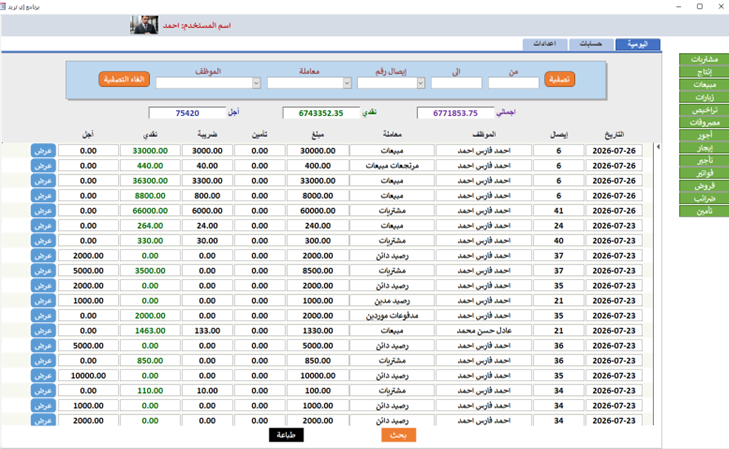
Task: Click عرض for the 8800.00 cash row
Action: (x=43, y=196)
